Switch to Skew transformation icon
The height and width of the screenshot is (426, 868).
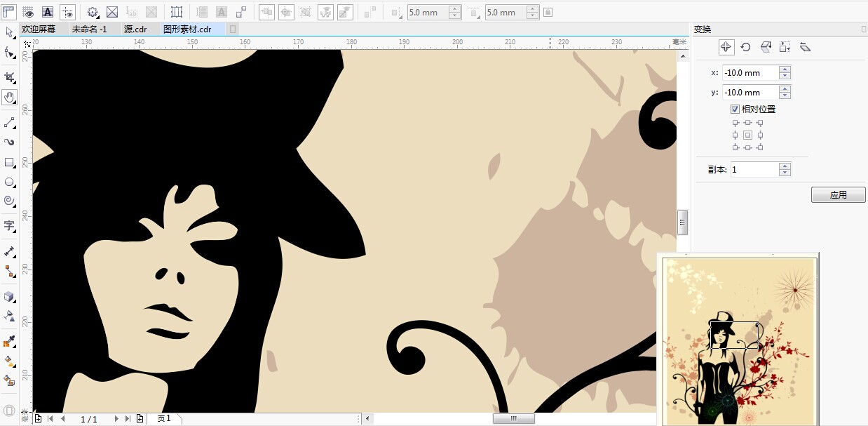[805, 47]
